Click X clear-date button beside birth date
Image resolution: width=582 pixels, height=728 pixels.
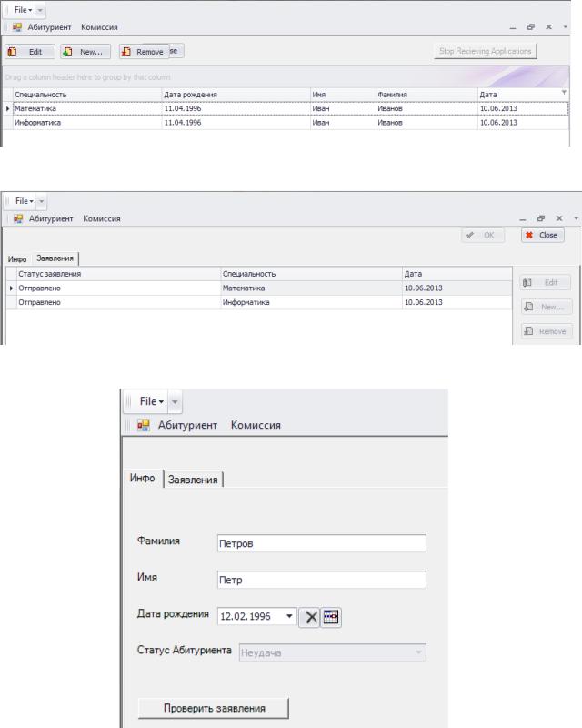(310, 617)
